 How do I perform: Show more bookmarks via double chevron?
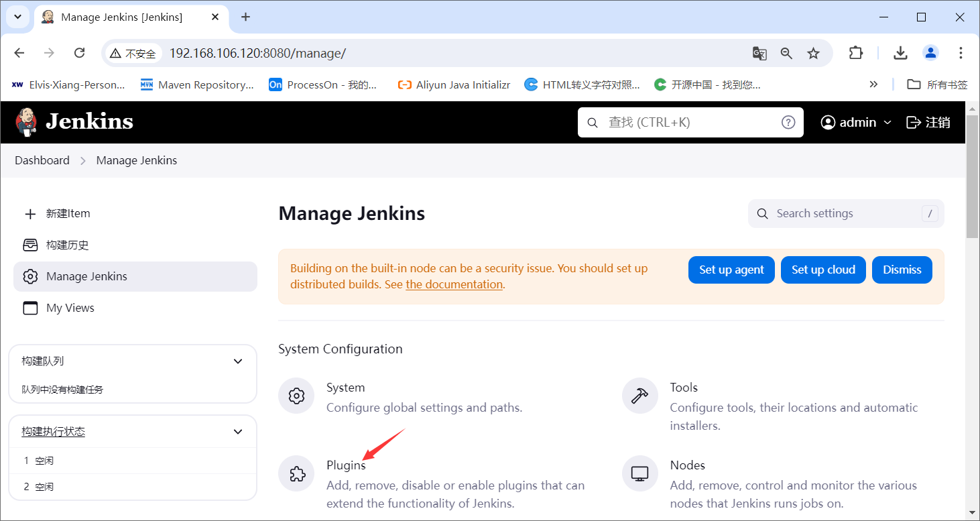point(873,84)
